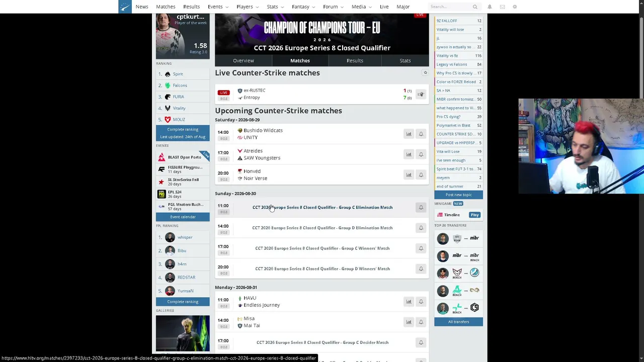The image size is (644, 362).
Task: Switch to the event's Stats tab
Action: [405, 60]
